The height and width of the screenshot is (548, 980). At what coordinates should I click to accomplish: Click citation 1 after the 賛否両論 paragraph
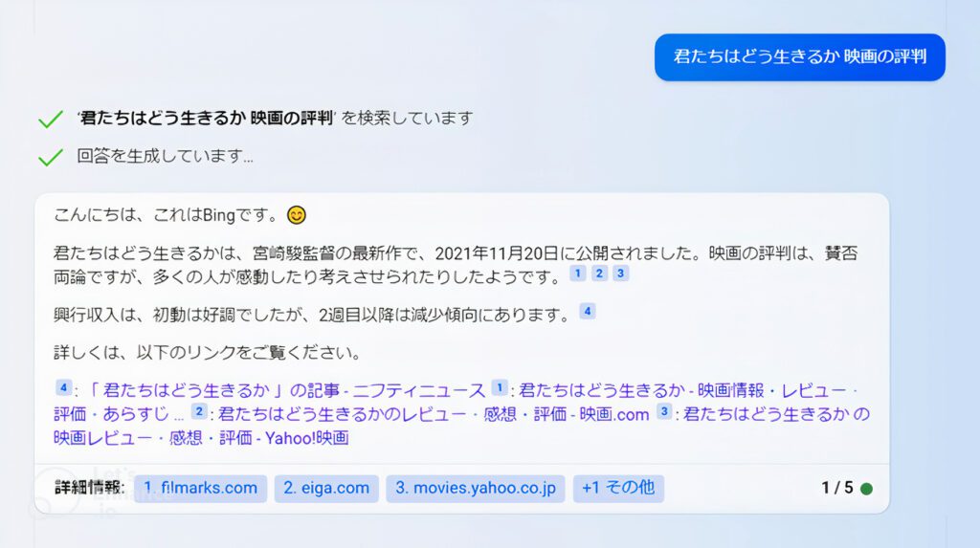coord(577,274)
